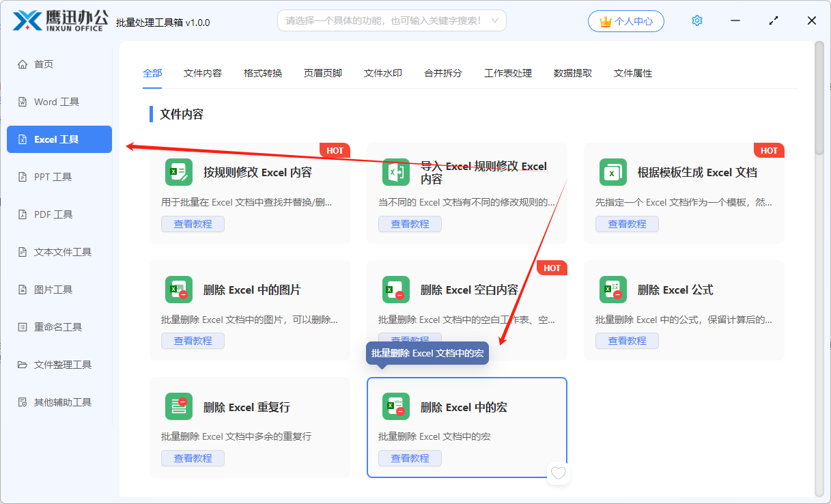Select the PDF 工具 sidebar icon
The image size is (831, 504).
point(23,214)
